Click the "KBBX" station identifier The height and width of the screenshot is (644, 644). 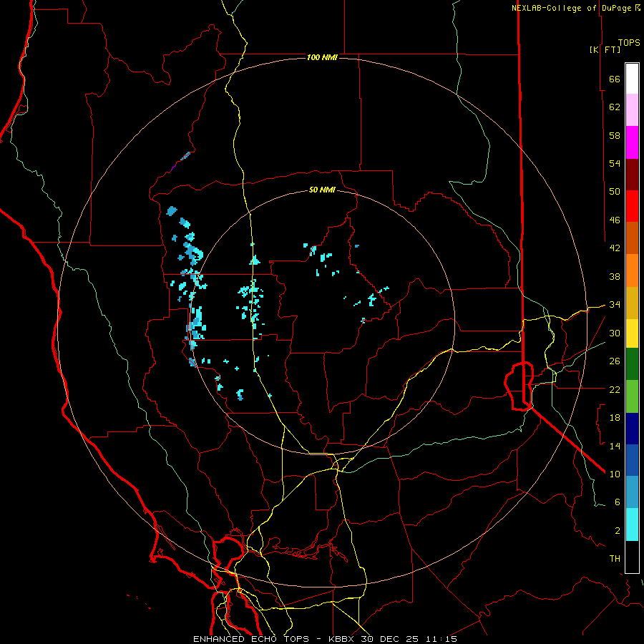(341, 639)
